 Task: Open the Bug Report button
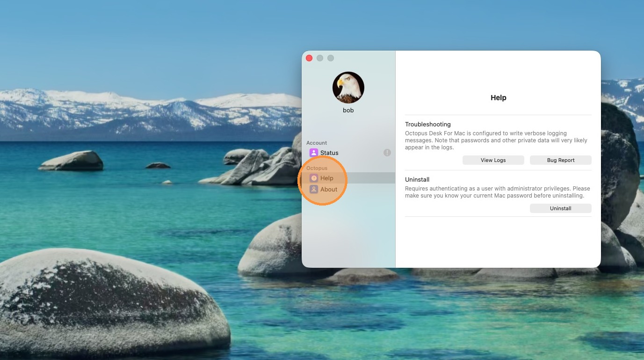click(561, 160)
